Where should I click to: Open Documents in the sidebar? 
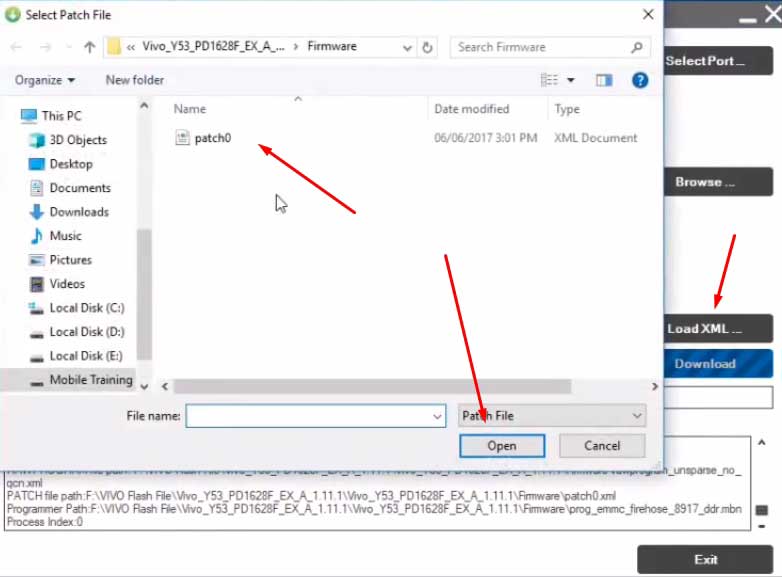(x=70, y=188)
